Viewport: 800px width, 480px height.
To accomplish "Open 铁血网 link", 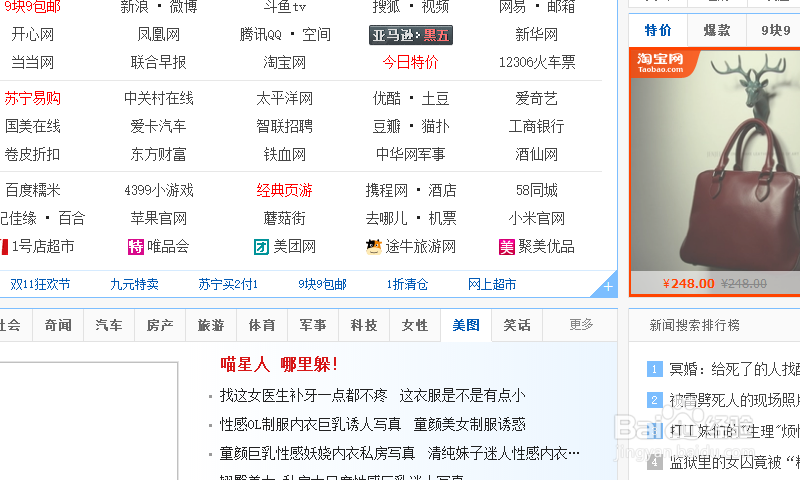I will [x=285, y=154].
